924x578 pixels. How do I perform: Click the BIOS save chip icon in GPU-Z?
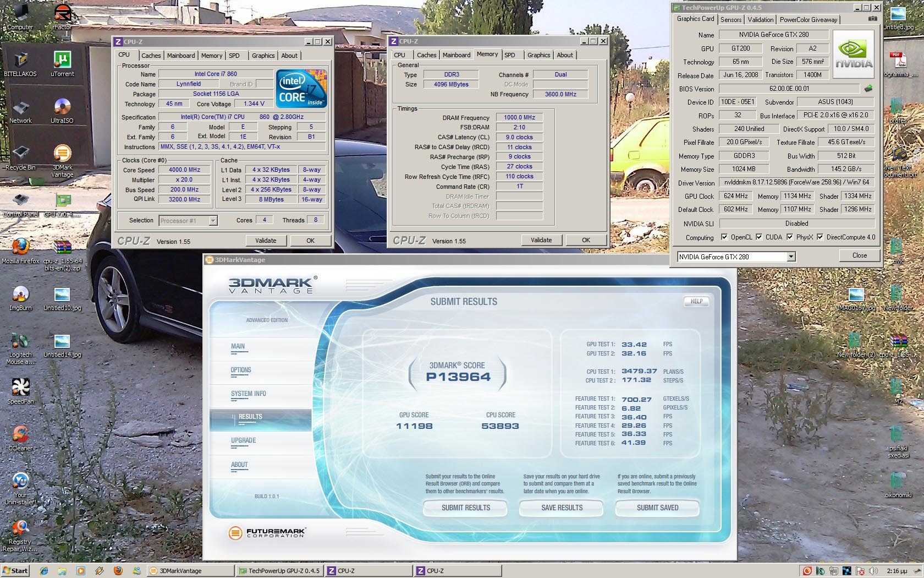pos(868,88)
